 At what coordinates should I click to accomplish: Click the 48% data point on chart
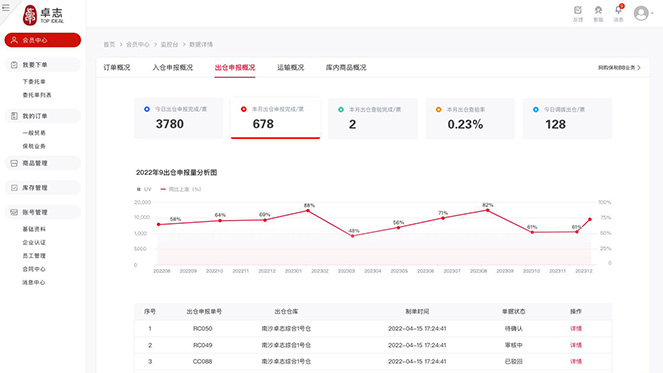point(353,236)
